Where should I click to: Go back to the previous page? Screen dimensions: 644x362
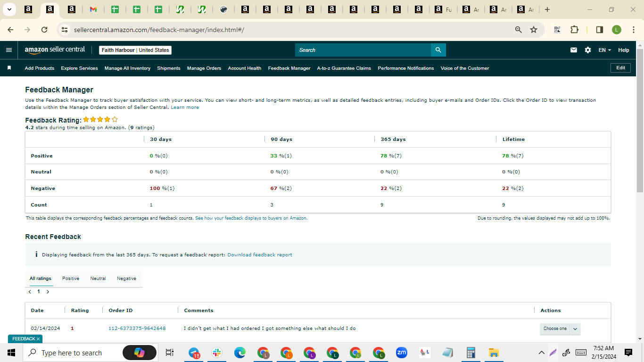[x=10, y=30]
